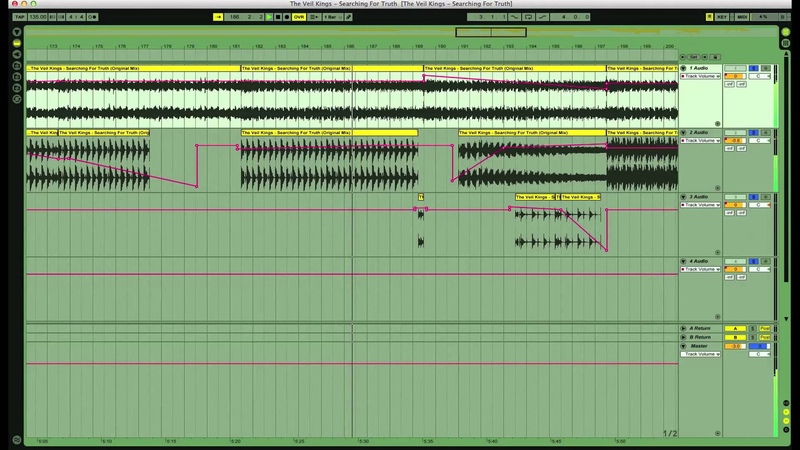Select the highlighted yellow browser selector button
The height and width of the screenshot is (450, 800).
tap(17, 43)
